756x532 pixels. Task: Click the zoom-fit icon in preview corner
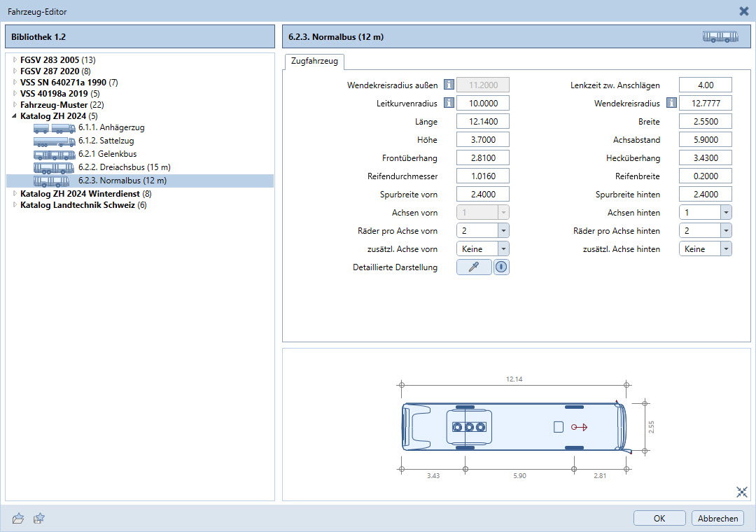[742, 492]
